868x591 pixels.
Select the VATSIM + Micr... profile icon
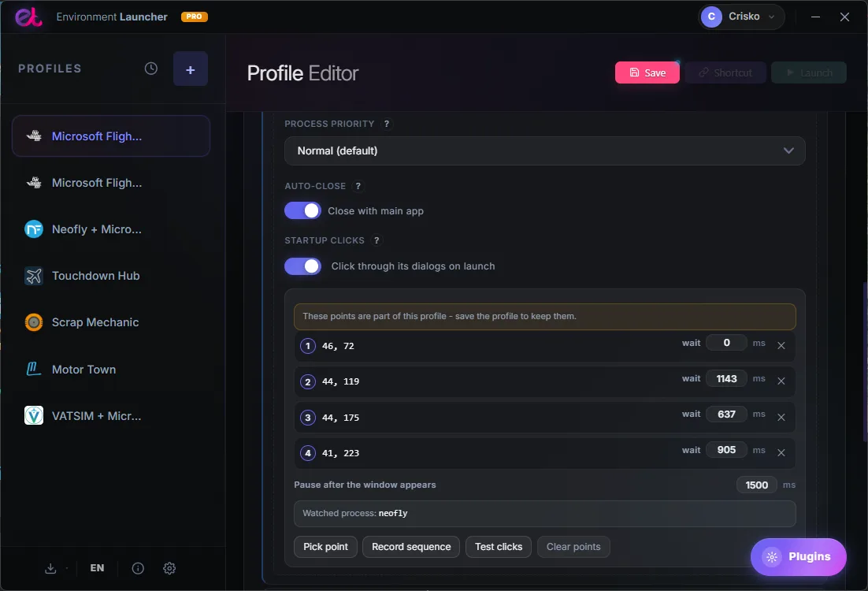click(x=34, y=415)
